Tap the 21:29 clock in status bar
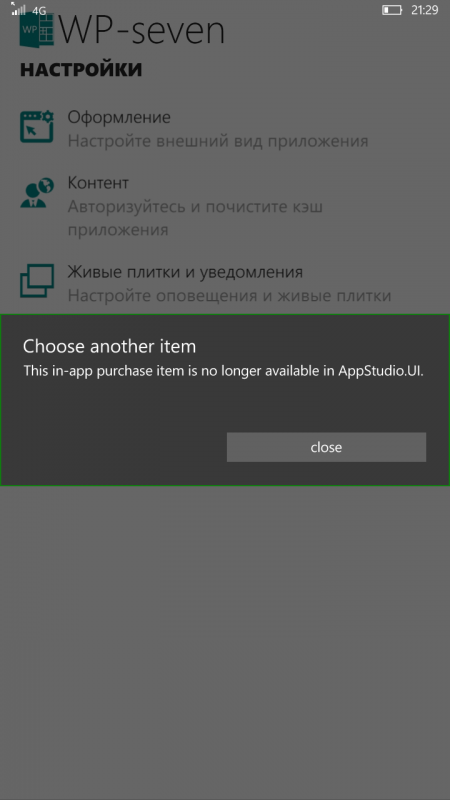The width and height of the screenshot is (450, 800). 424,10
